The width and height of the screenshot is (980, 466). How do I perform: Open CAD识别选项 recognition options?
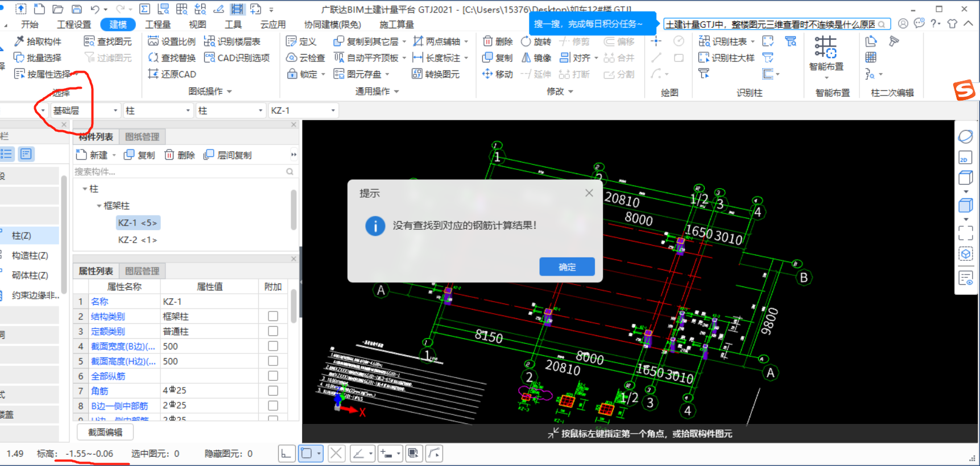[237, 57]
